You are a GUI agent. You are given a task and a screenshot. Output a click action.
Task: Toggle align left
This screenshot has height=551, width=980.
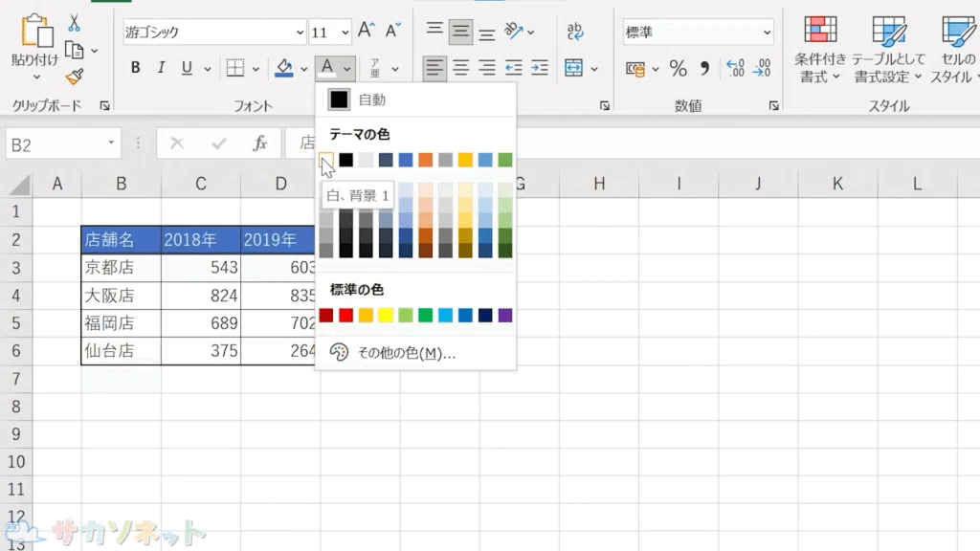click(x=434, y=68)
